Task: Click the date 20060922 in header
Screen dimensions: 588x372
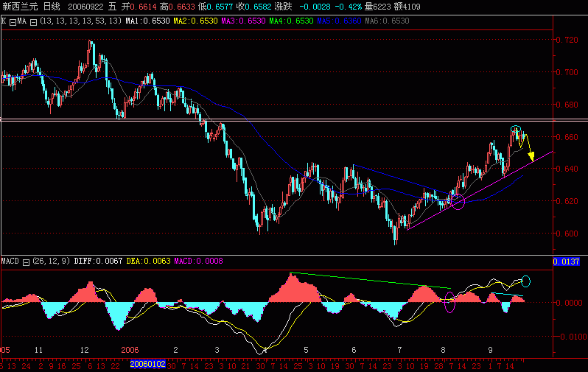Action: (x=86, y=7)
